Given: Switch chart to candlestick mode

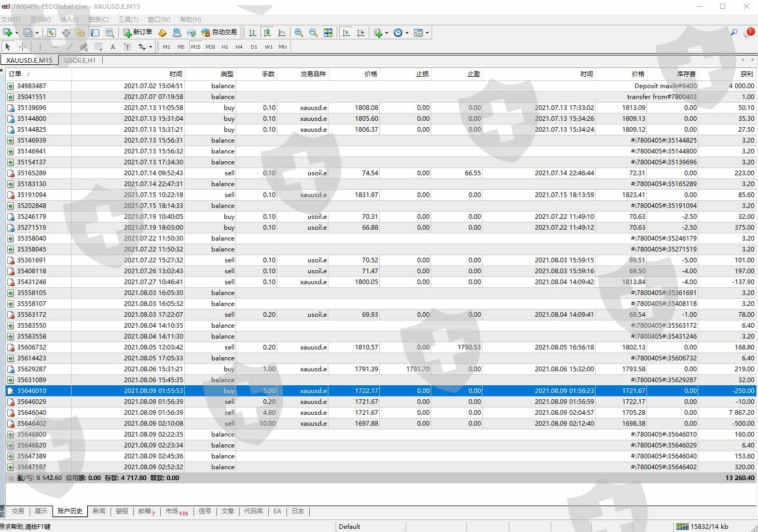Looking at the screenshot, I should (267, 33).
